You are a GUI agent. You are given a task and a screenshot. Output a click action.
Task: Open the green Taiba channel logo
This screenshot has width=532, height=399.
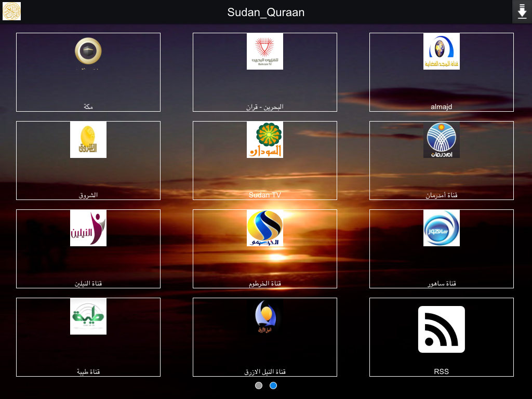click(88, 316)
